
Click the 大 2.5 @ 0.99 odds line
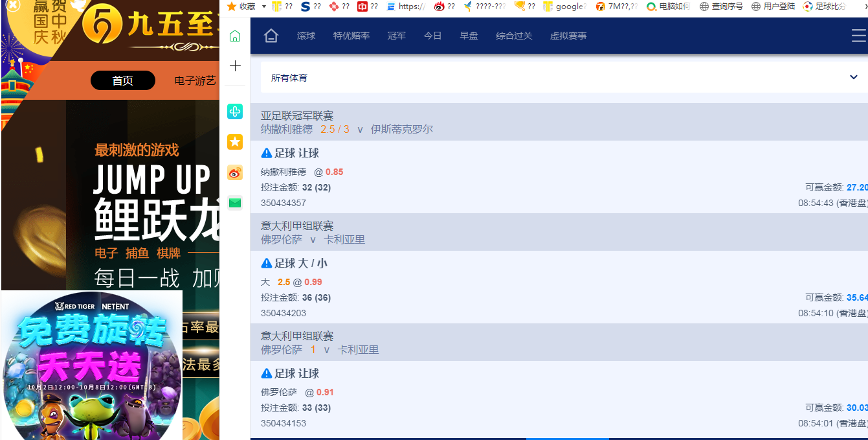(291, 282)
